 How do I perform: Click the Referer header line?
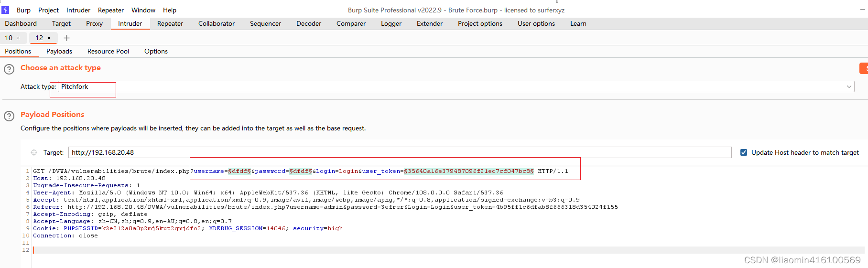pos(325,207)
